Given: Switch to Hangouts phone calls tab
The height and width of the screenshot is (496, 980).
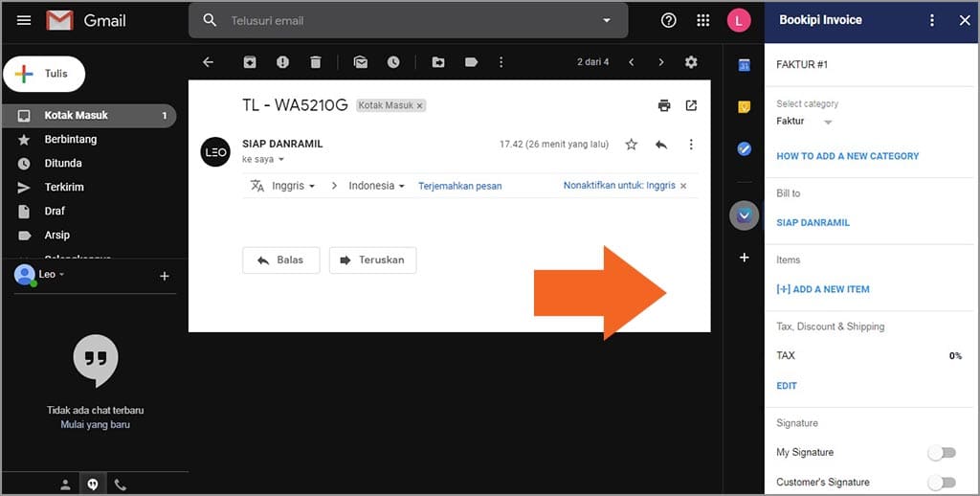Looking at the screenshot, I should click(x=120, y=485).
